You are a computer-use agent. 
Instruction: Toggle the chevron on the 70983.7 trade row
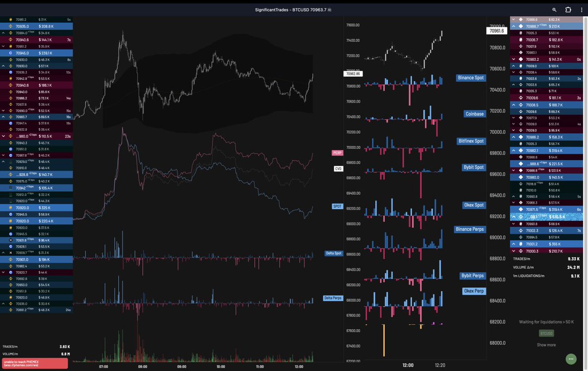(4, 117)
